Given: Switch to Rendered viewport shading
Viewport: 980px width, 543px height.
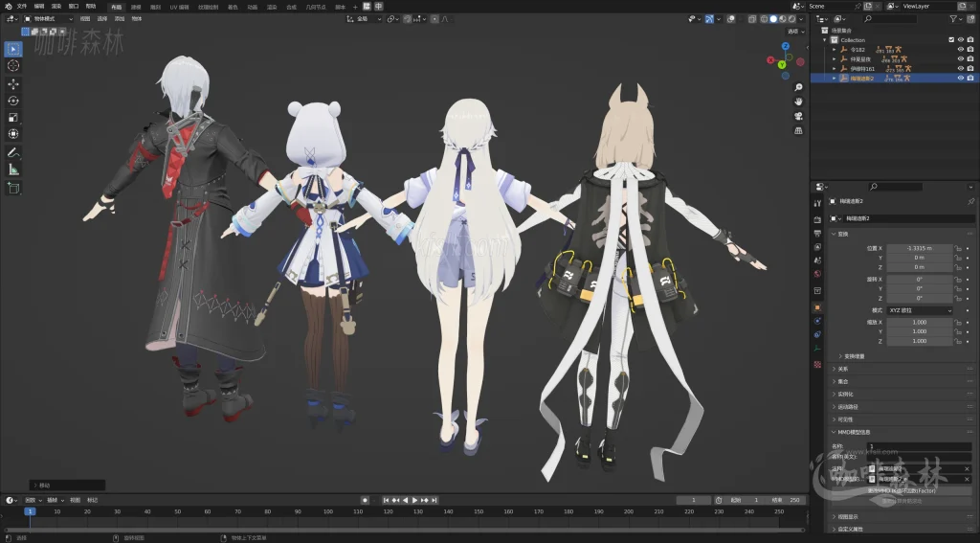Looking at the screenshot, I should pyautogui.click(x=791, y=19).
